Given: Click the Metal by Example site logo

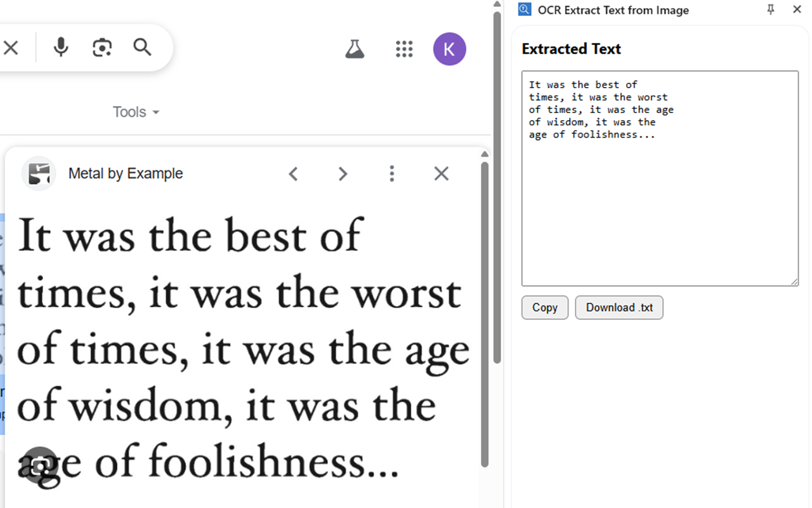Looking at the screenshot, I should click(39, 173).
